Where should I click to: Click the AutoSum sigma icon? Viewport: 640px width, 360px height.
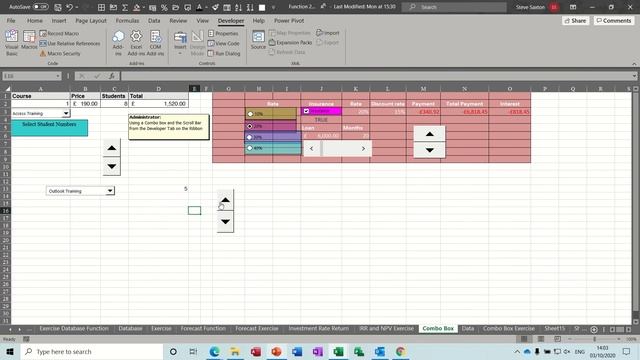(x=125, y=7)
